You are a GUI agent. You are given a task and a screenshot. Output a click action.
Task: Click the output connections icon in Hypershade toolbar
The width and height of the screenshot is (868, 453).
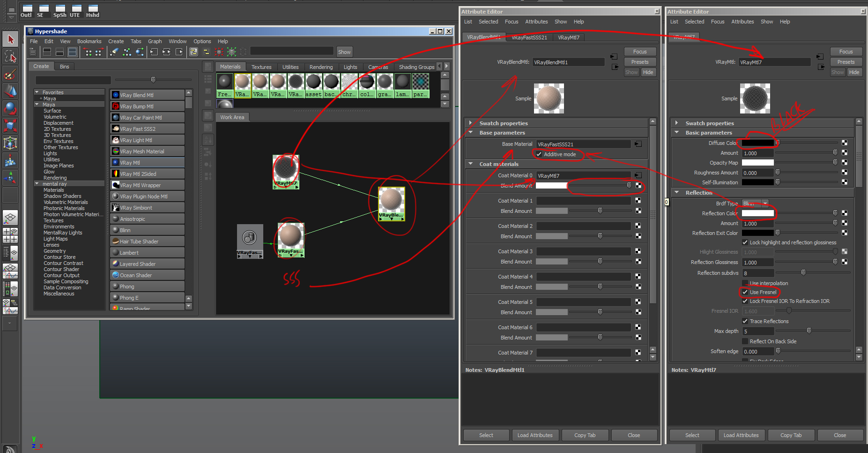(x=179, y=52)
